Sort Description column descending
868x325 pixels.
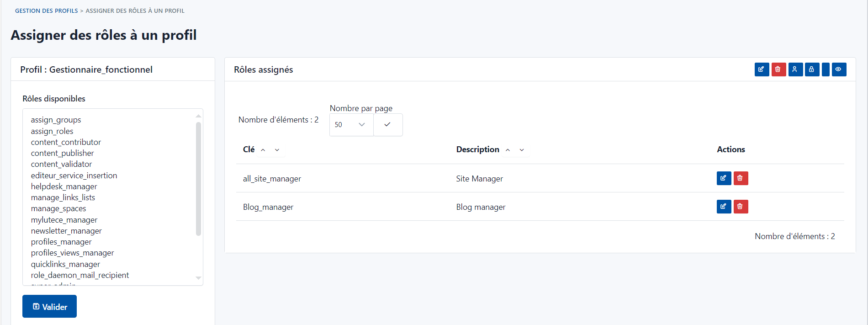522,150
